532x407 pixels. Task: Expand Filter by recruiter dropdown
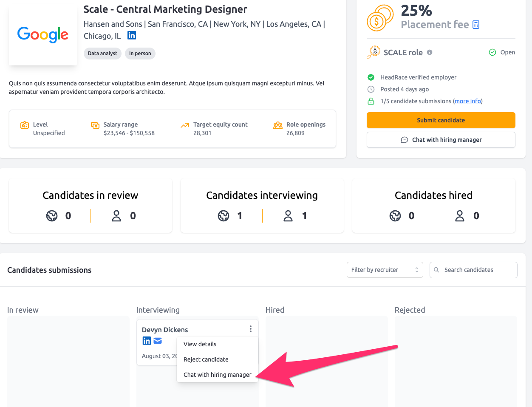point(385,270)
